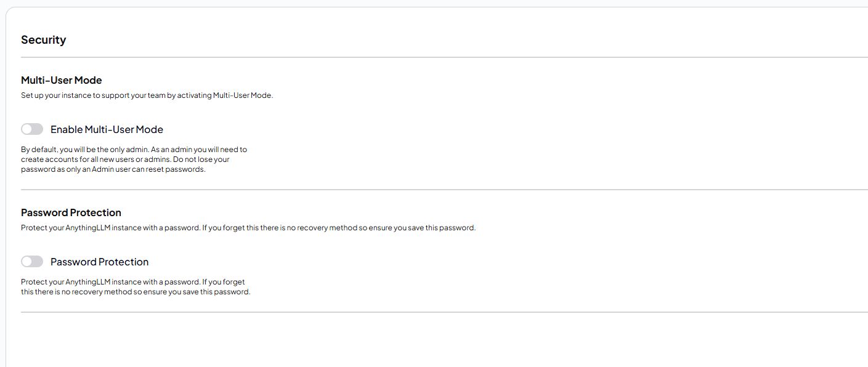Click the divider above the Password Protection section
868x367 pixels.
pos(444,190)
